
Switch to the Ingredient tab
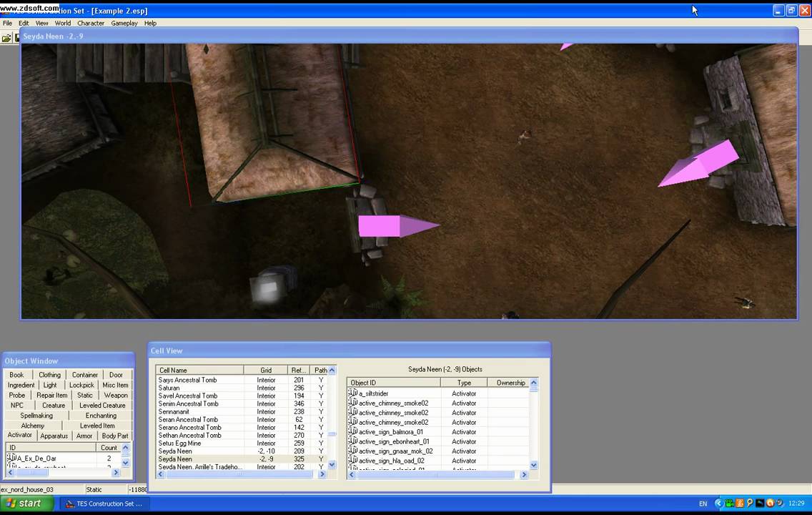point(21,385)
